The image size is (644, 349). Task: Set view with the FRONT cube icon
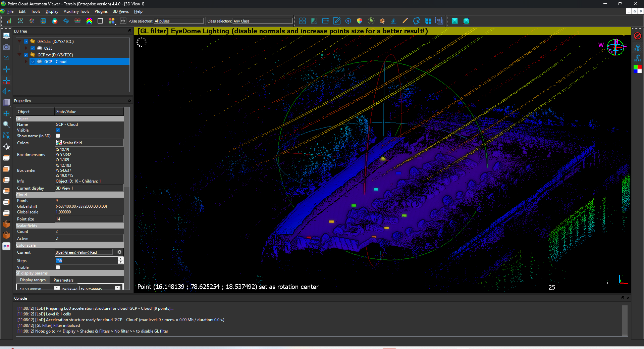click(x=6, y=224)
